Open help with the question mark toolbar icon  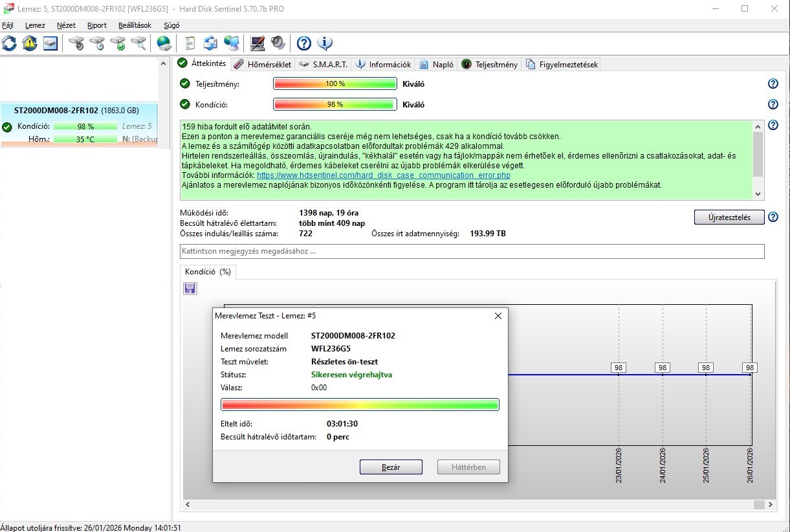304,43
